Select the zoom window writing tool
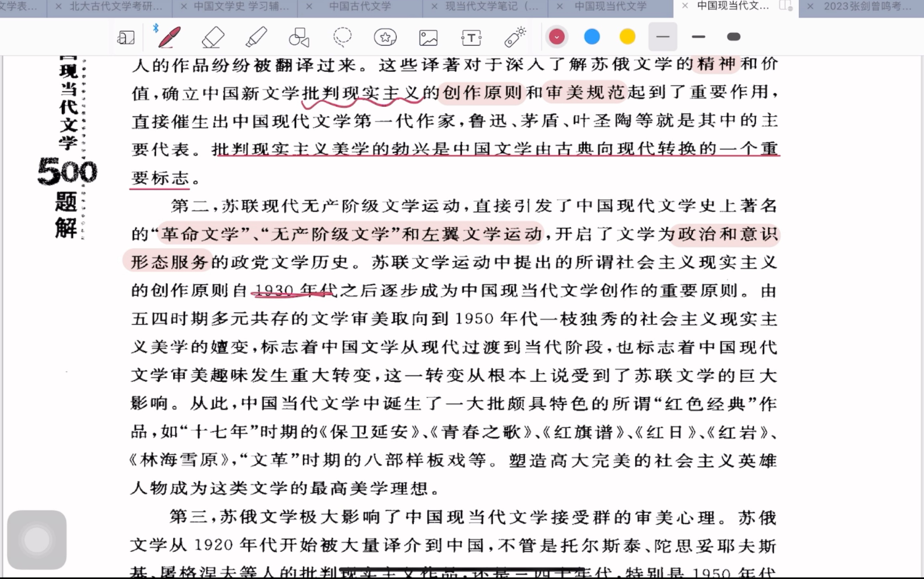 coord(126,37)
